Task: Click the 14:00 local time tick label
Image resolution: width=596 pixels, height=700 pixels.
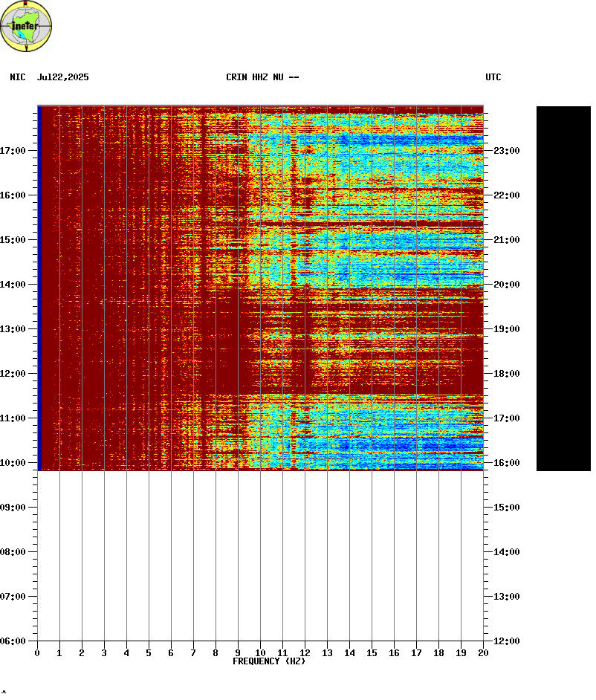Action: coord(13,285)
